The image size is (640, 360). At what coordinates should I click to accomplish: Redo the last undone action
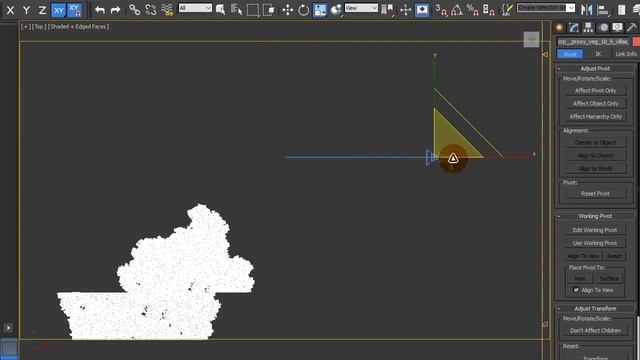[x=116, y=10]
